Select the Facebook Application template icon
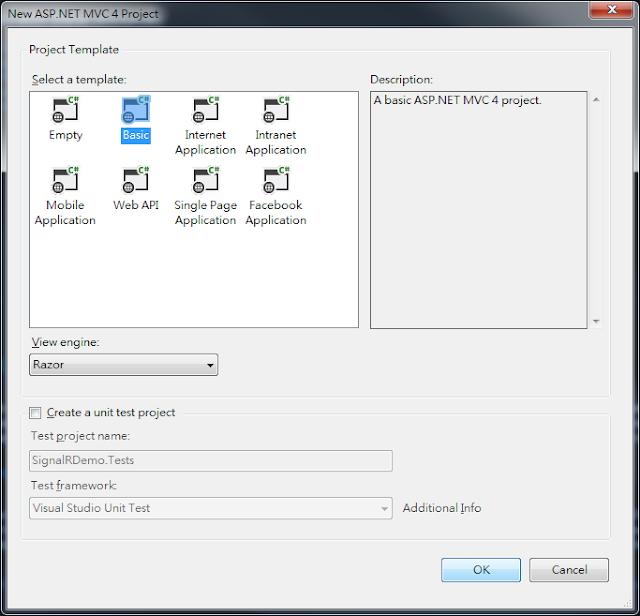This screenshot has width=640, height=616. point(276,180)
